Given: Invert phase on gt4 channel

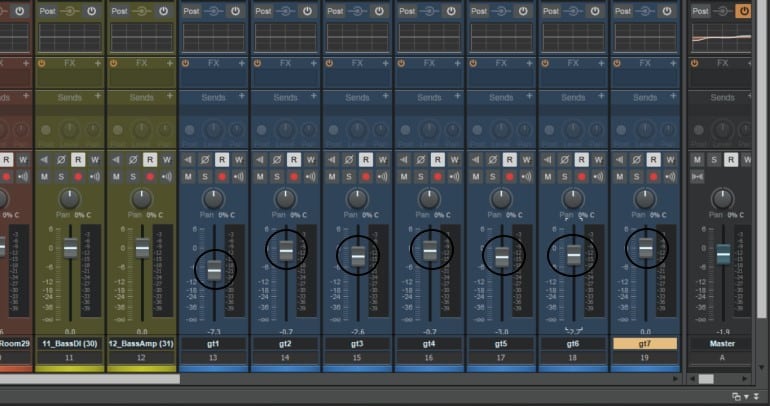Looking at the screenshot, I should (x=421, y=159).
